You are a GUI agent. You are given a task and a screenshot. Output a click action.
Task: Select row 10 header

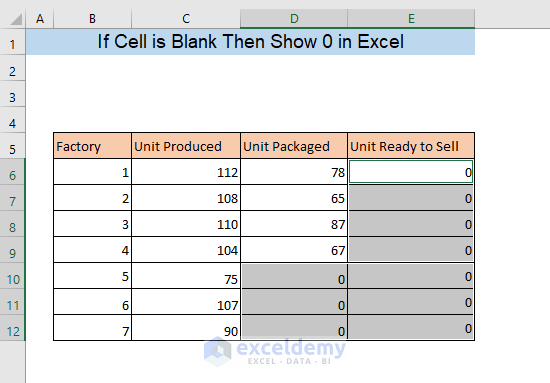[x=13, y=276]
